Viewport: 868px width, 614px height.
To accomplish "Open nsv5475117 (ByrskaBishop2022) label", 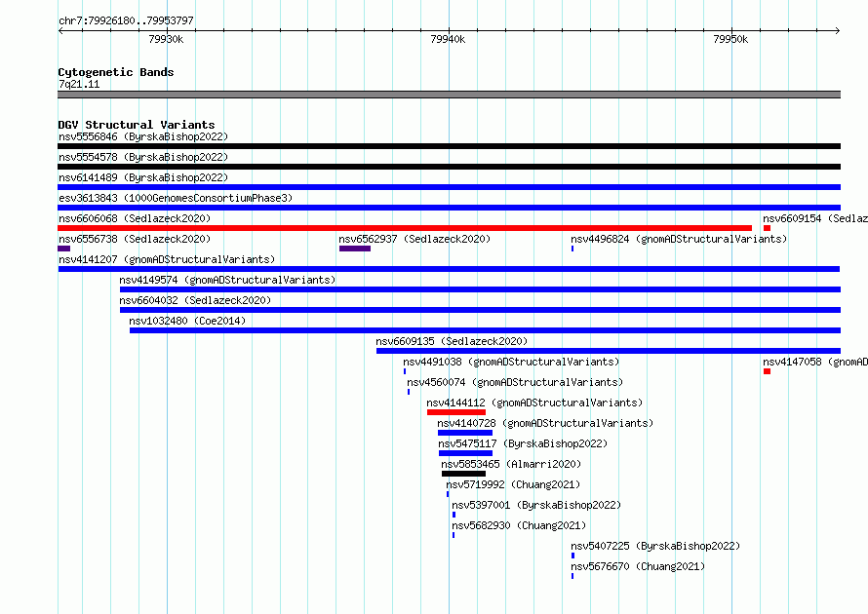I will click(x=523, y=443).
